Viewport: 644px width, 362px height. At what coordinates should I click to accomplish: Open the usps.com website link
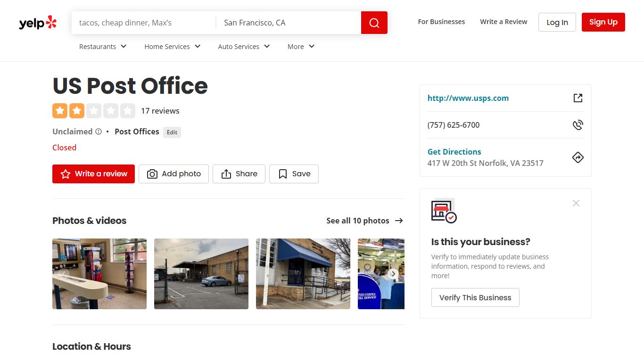click(468, 98)
